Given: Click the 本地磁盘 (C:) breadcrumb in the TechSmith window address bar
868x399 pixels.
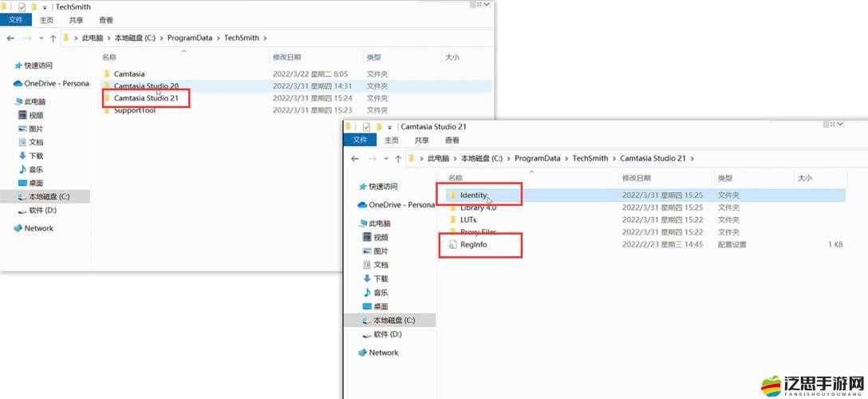Looking at the screenshot, I should click(x=135, y=38).
